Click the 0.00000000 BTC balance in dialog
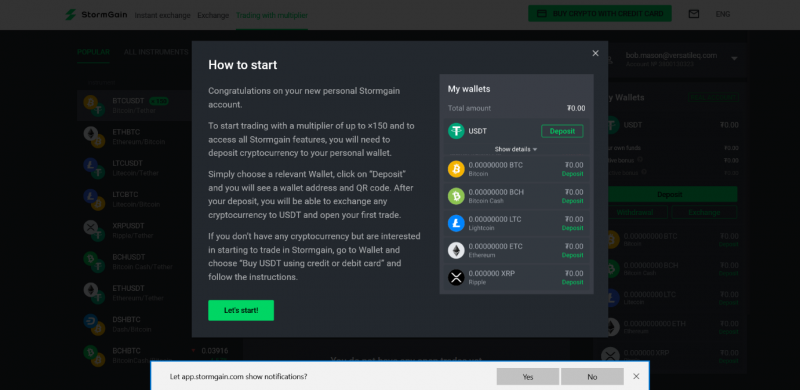The height and width of the screenshot is (390, 800). tap(495, 165)
